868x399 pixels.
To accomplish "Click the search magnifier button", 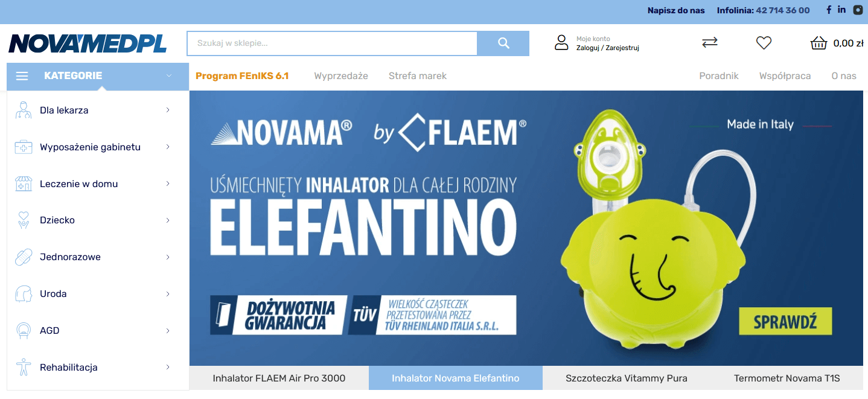I will (x=503, y=43).
